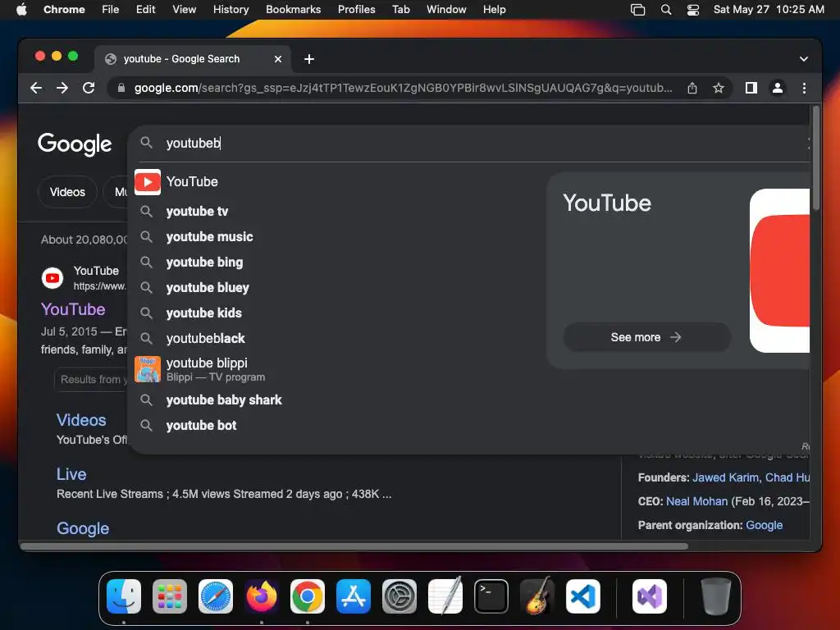Open the History menu
The height and width of the screenshot is (630, 840).
[x=231, y=9]
